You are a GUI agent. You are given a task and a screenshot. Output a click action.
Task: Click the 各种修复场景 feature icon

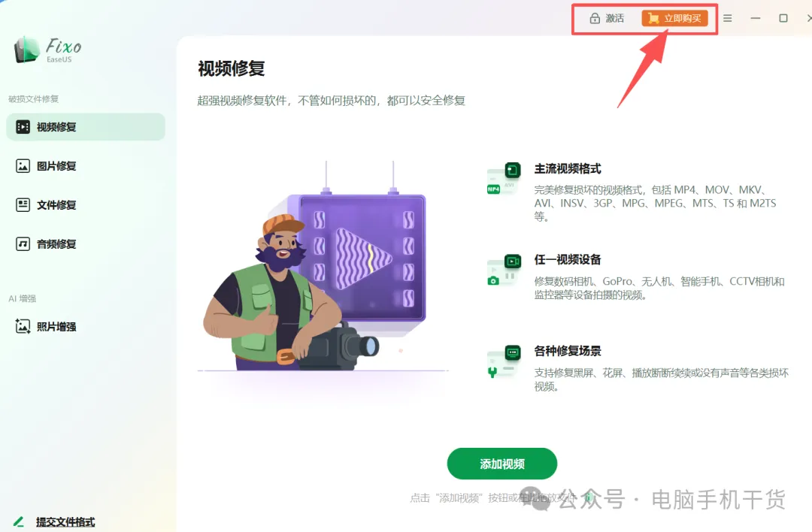coord(503,361)
